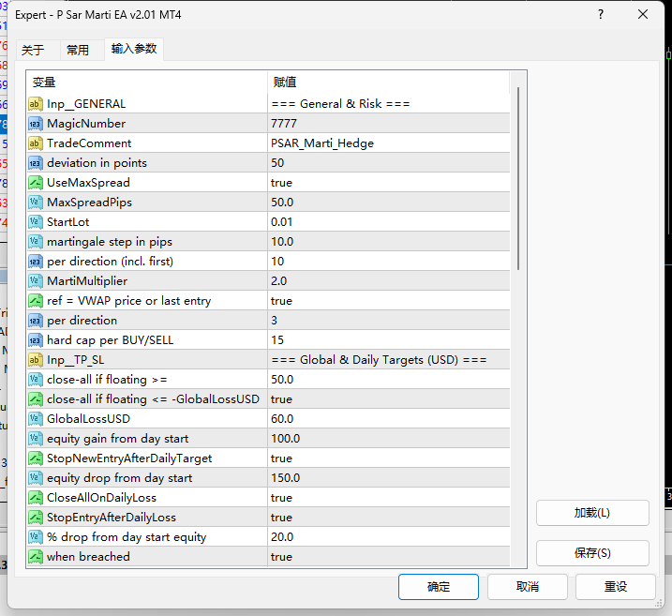Click the bool icon beside close-all if floating <= -GlobalLossUSD
This screenshot has height=616, width=672.
[36, 399]
